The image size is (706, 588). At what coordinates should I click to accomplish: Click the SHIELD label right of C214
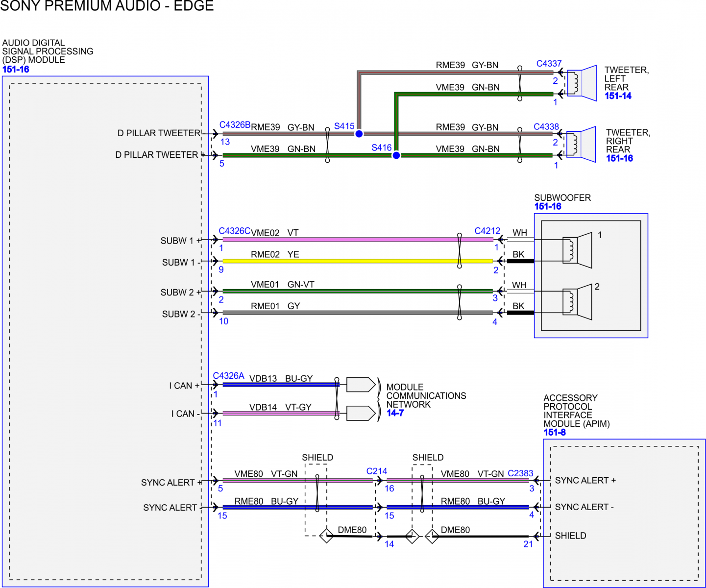click(x=428, y=457)
